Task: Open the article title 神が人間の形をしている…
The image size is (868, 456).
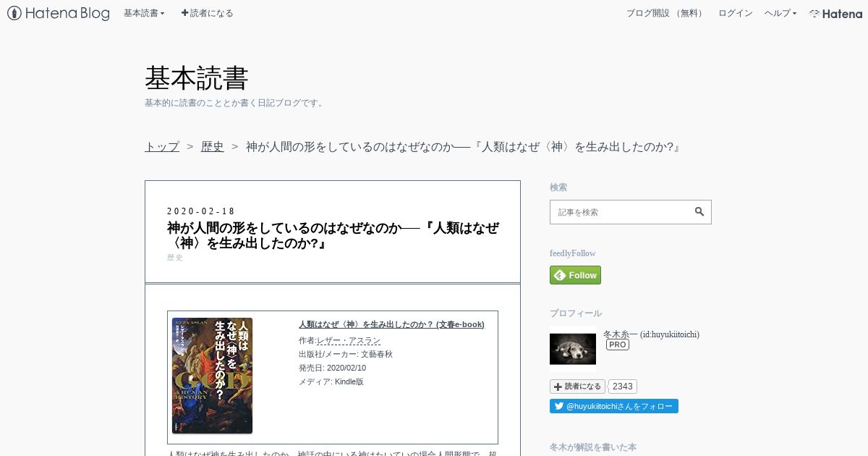Action: pyautogui.click(x=333, y=236)
